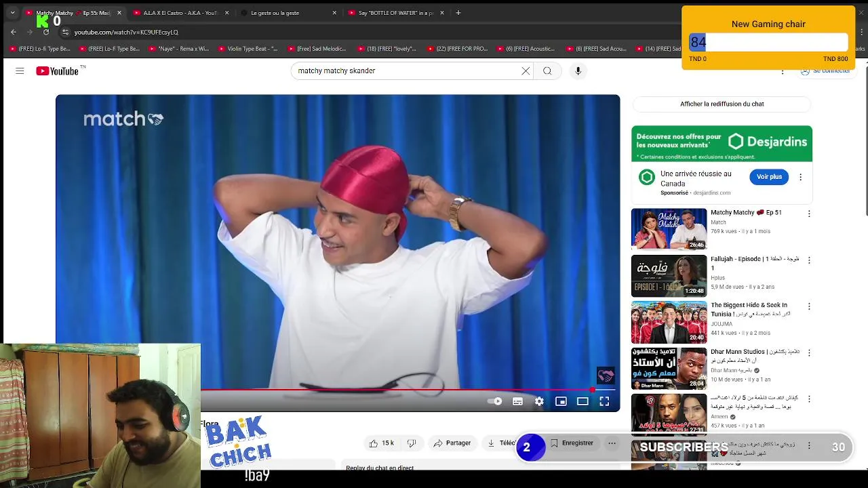Switch to theater mode
The width and height of the screenshot is (868, 488).
pos(583,401)
